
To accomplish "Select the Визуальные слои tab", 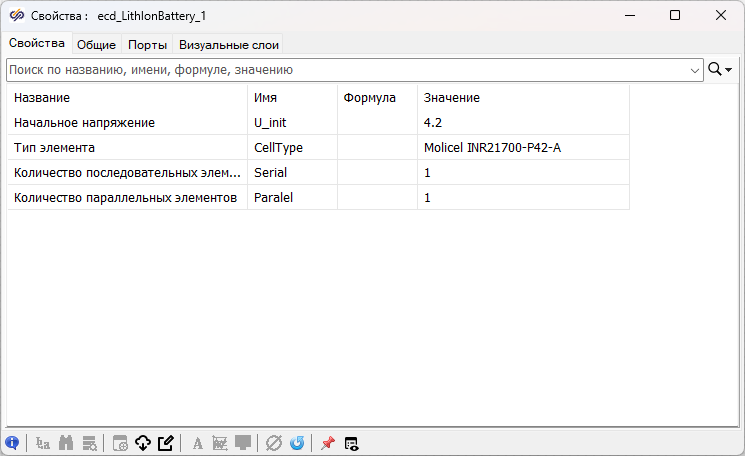I will coord(229,44).
